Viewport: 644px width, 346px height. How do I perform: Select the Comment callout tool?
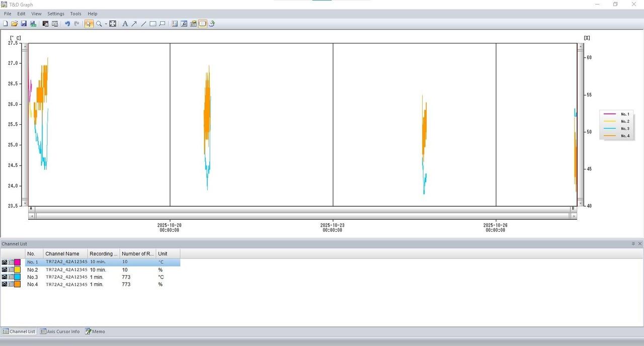click(162, 24)
